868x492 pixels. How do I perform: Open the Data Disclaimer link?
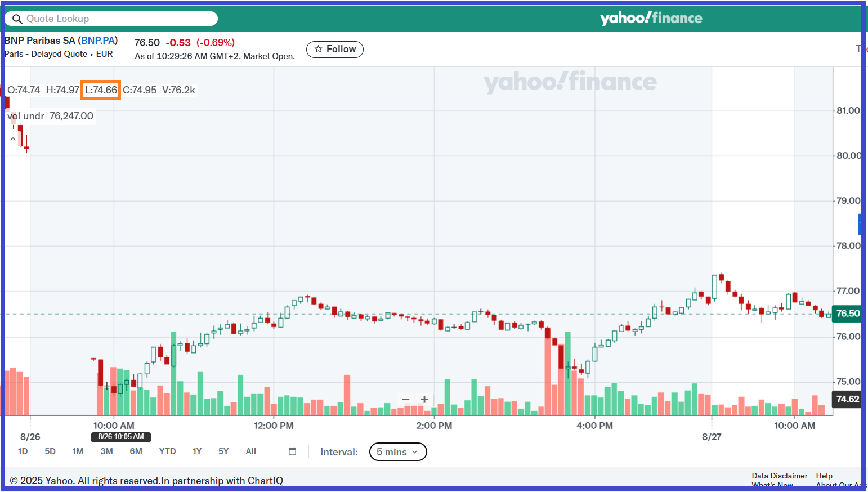[x=779, y=476]
